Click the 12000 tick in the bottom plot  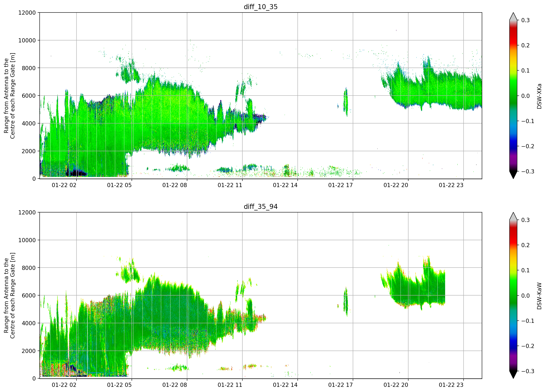coord(27,213)
